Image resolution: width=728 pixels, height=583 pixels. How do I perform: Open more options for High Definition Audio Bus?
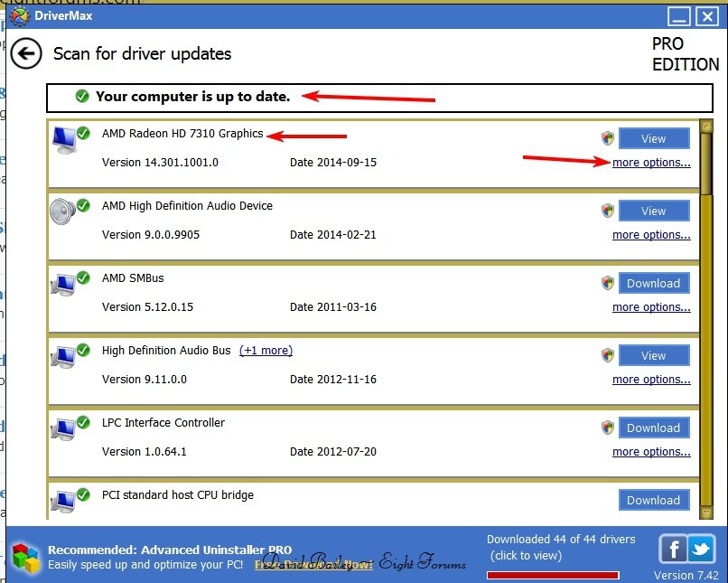tap(651, 380)
